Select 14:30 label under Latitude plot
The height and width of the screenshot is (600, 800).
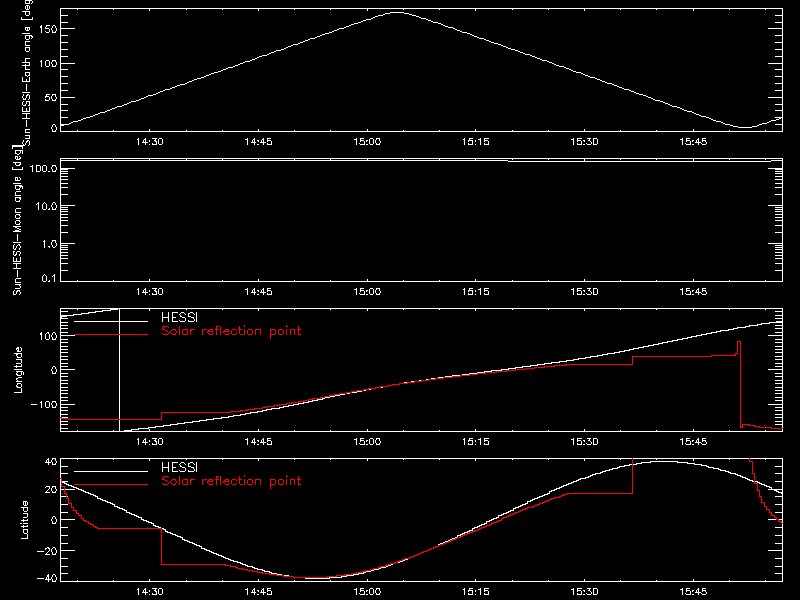tap(149, 591)
